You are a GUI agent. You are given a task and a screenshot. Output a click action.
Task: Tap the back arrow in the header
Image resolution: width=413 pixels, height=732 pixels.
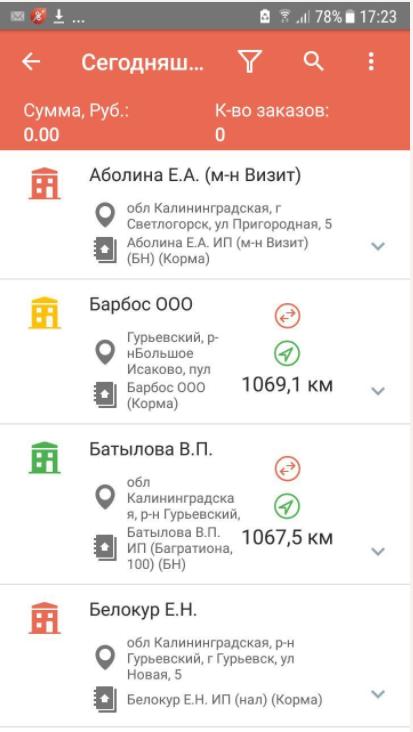point(31,61)
